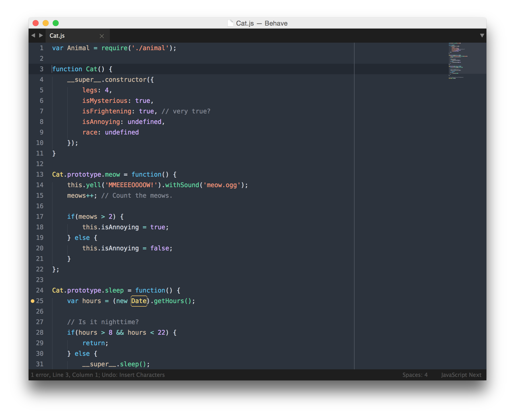Click the document icon in the title bar
This screenshot has width=515, height=420.
pyautogui.click(x=230, y=23)
